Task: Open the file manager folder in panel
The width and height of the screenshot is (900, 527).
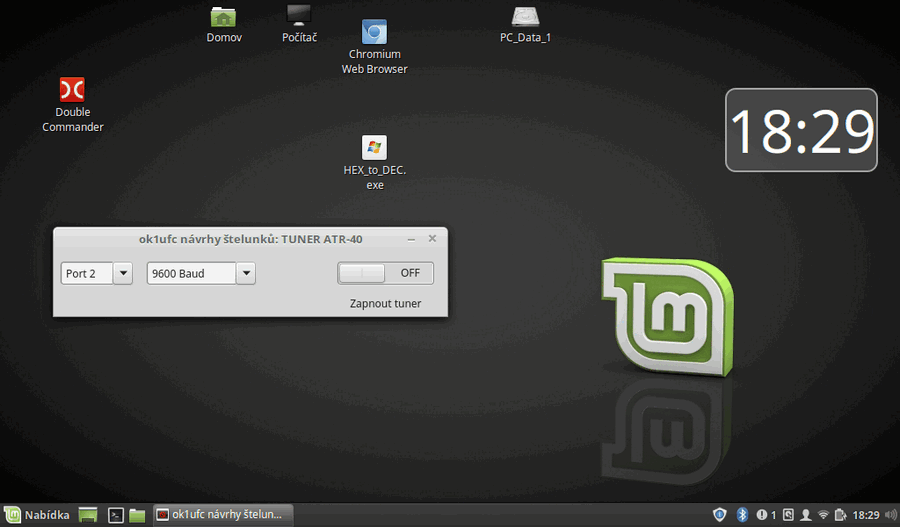Action: coord(137,515)
